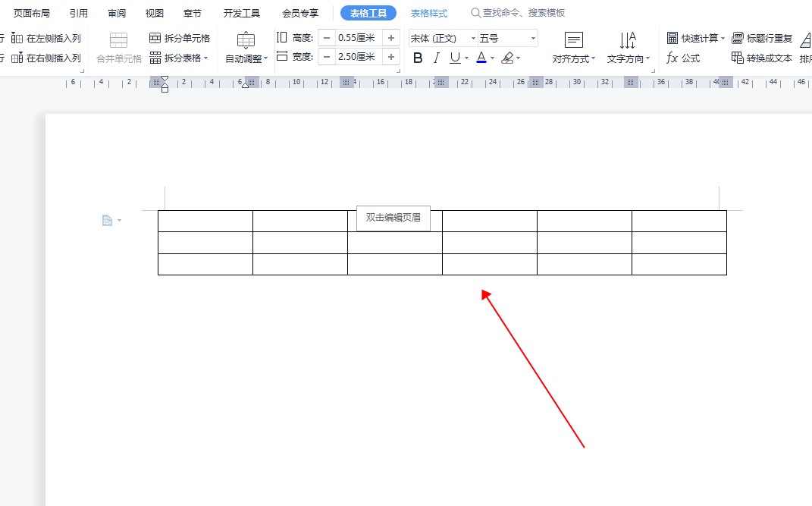Screen dimensions: 812x506
Task: Click 在右侧插入列 insert column right
Action: click(x=46, y=58)
